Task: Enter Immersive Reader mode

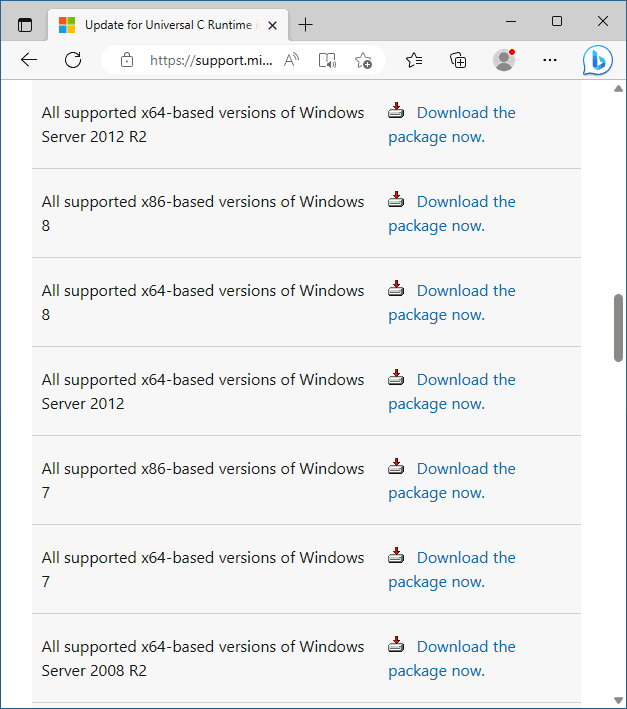Action: point(327,60)
